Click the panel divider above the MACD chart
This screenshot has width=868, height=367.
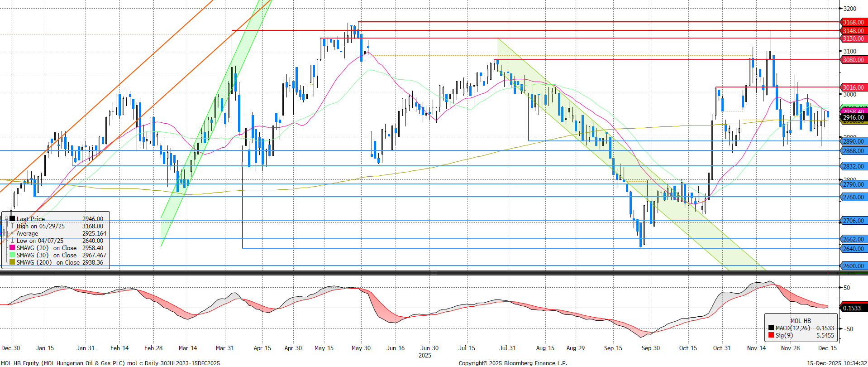coord(434,273)
